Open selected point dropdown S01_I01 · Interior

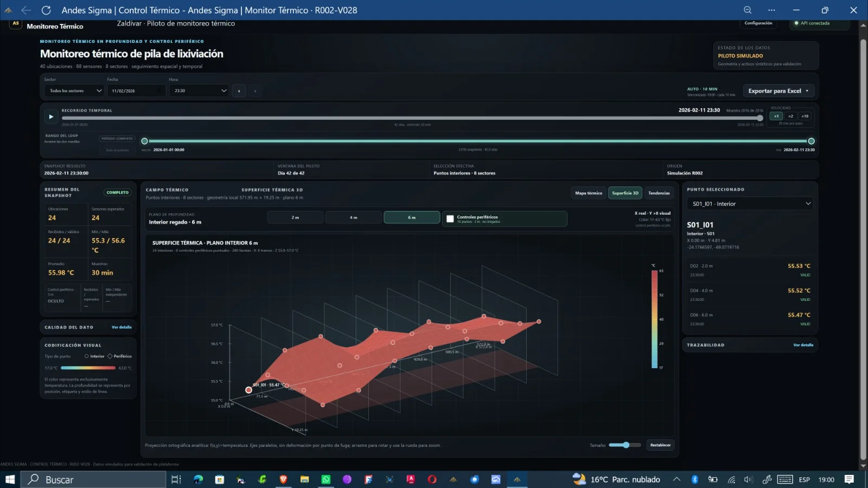pos(751,204)
